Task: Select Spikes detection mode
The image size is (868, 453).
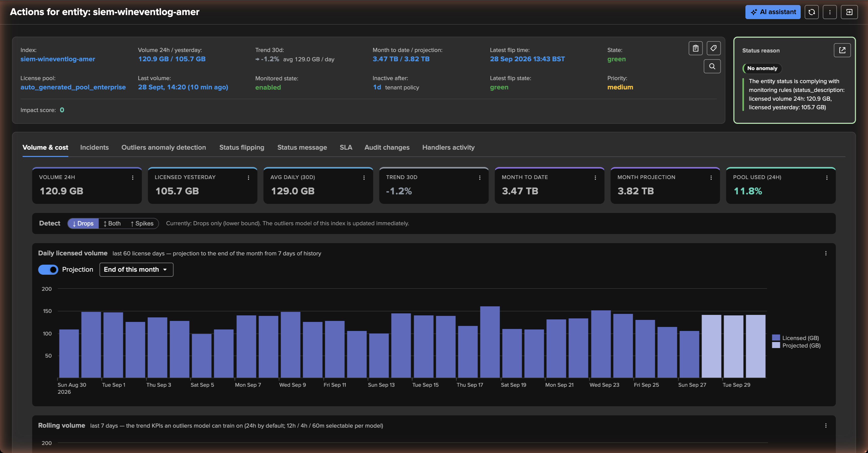Action: click(142, 223)
